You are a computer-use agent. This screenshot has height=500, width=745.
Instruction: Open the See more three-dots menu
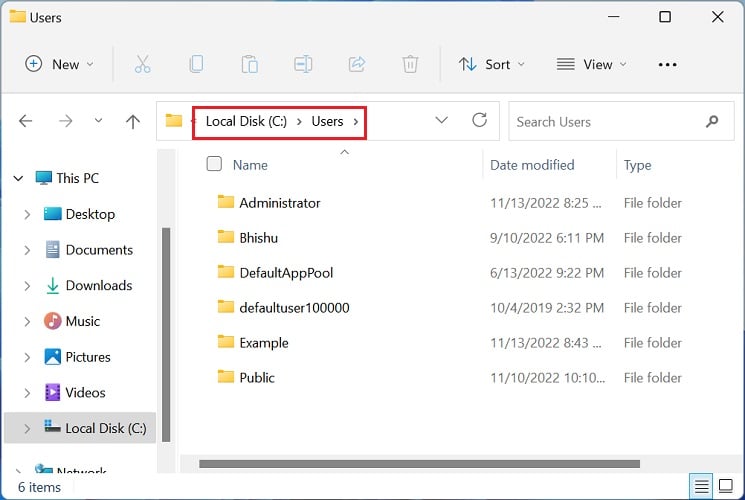(668, 64)
